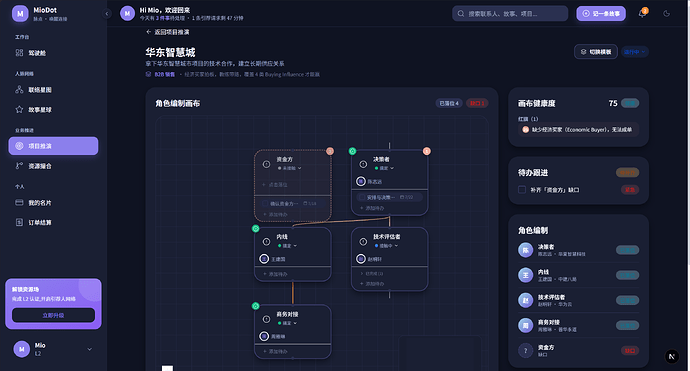Image resolution: width=690 pixels, height=371 pixels.
Task: Open the 进行中 project status dropdown
Action: coord(635,52)
